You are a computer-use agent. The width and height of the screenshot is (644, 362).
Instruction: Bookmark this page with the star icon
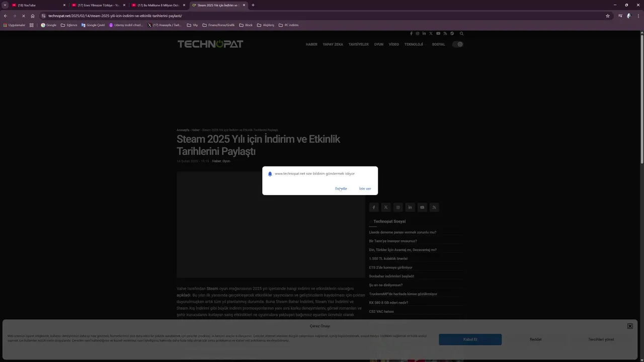(608, 16)
